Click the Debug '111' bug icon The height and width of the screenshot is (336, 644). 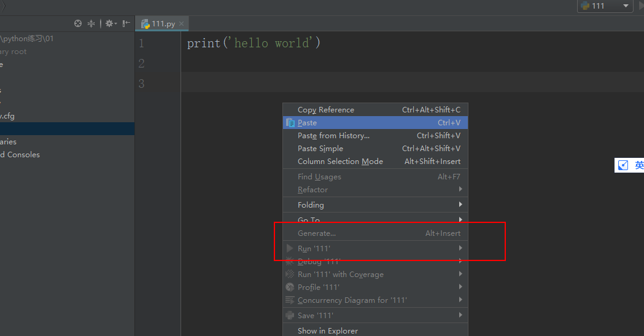[x=290, y=261]
